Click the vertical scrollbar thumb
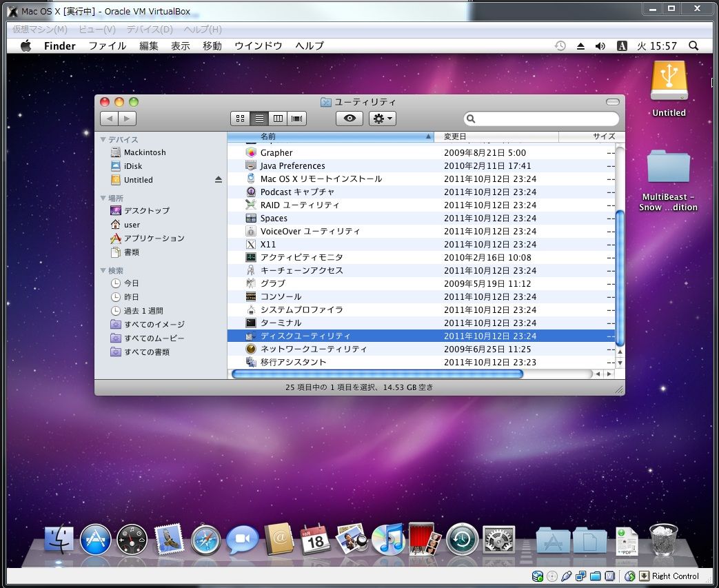 [x=620, y=278]
